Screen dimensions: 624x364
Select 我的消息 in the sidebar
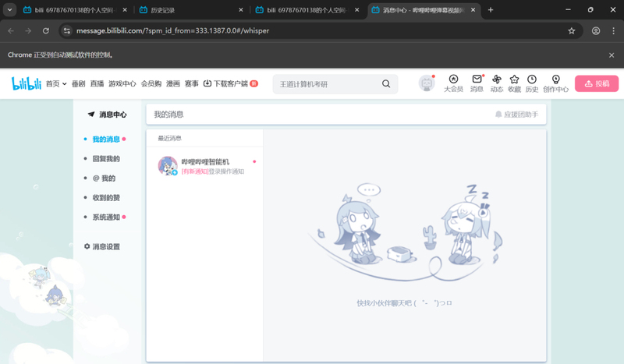[106, 140]
